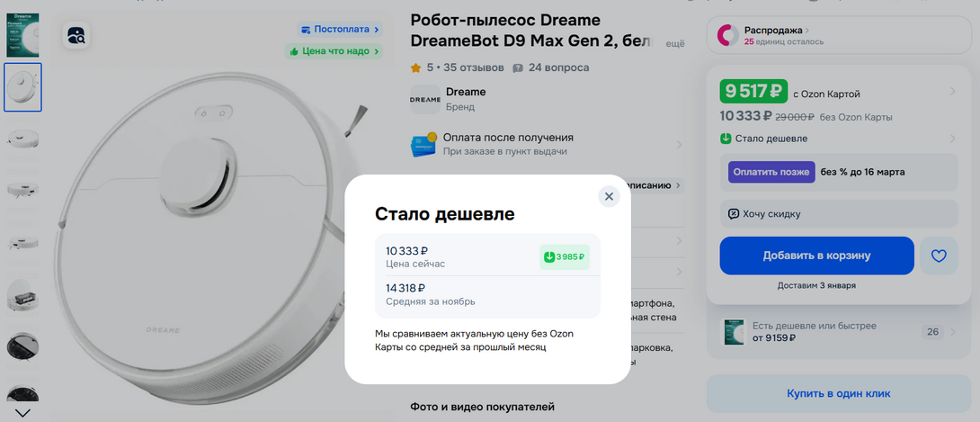Click Купить в один клик button
Viewport: 980px width, 422px height.
pyautogui.click(x=838, y=393)
